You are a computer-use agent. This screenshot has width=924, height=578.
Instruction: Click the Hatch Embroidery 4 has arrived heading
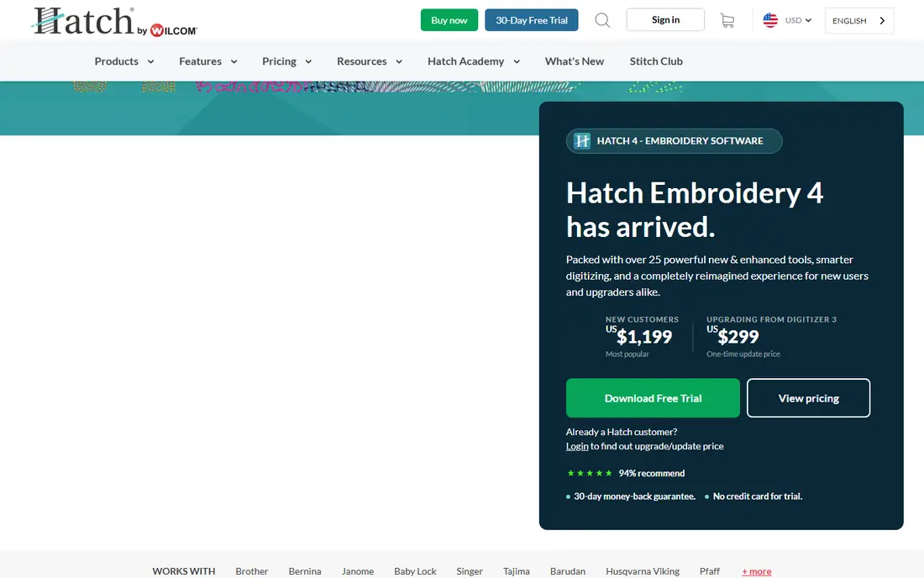(694, 210)
